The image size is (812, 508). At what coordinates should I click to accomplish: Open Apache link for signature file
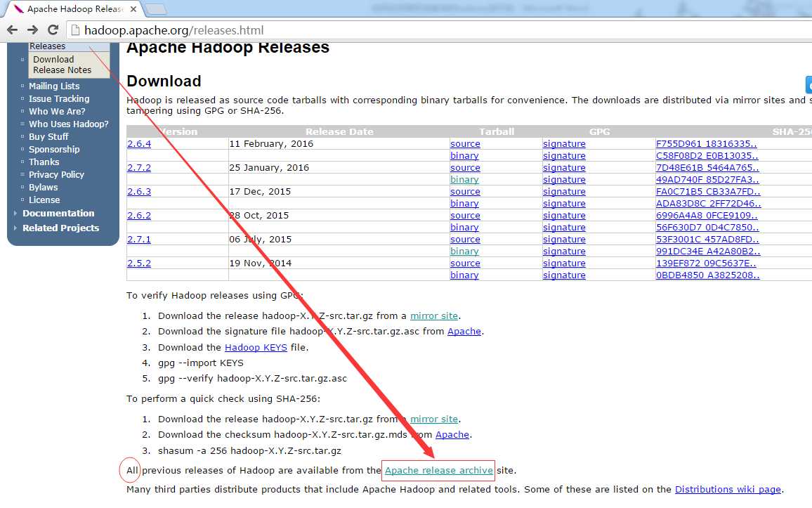[464, 332]
